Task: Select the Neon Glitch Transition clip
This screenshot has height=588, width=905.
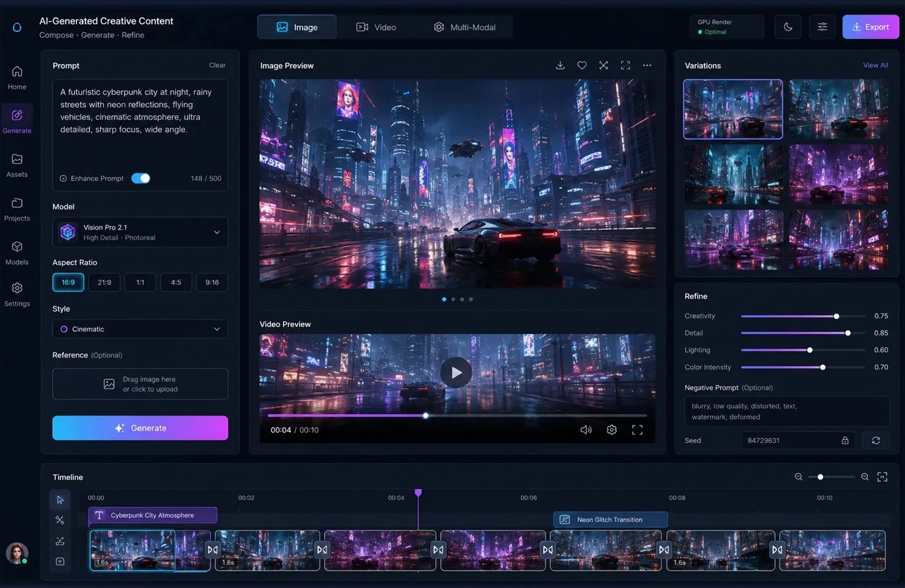Action: pyautogui.click(x=610, y=519)
